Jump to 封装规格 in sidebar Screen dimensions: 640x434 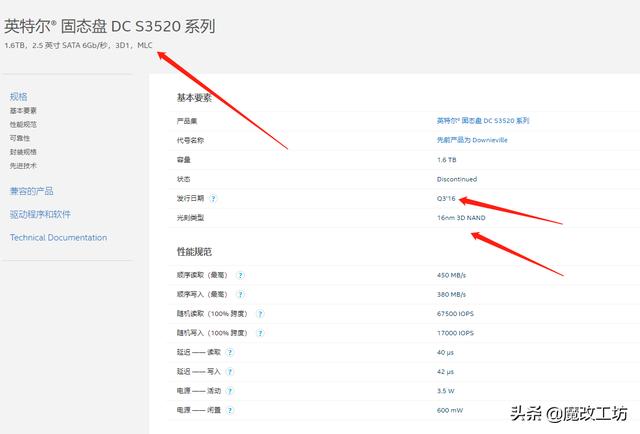click(x=23, y=152)
